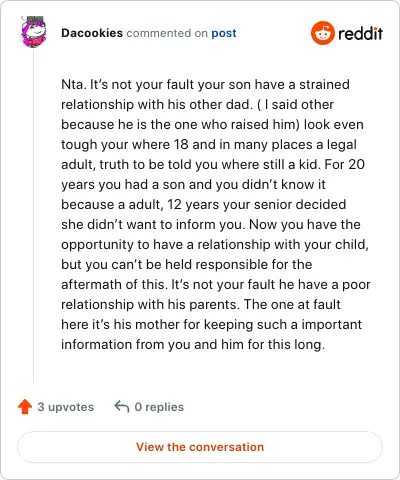400x480 pixels.
Task: Click the phrase 'opportunity to have a relationship'
Action: 166,244
